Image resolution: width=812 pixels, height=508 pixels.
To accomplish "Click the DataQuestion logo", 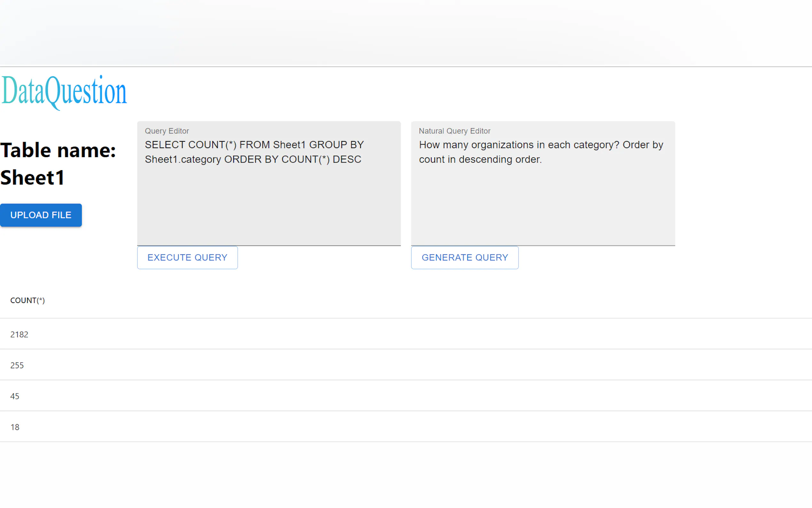I will click(x=64, y=91).
